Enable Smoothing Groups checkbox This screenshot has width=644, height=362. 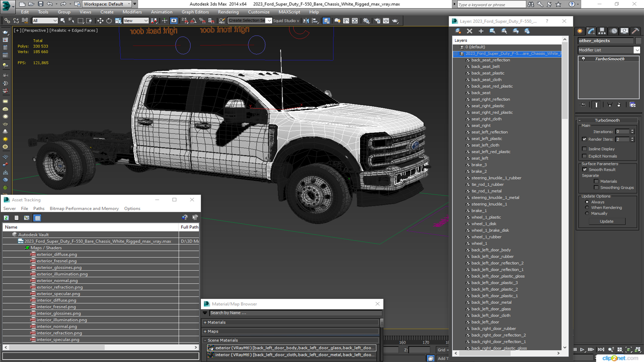click(596, 188)
